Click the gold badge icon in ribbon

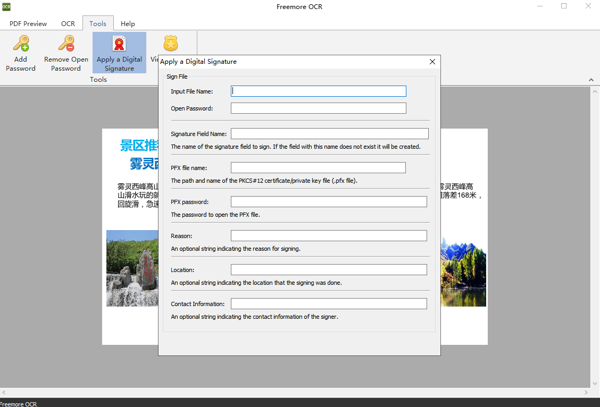pyautogui.click(x=170, y=44)
